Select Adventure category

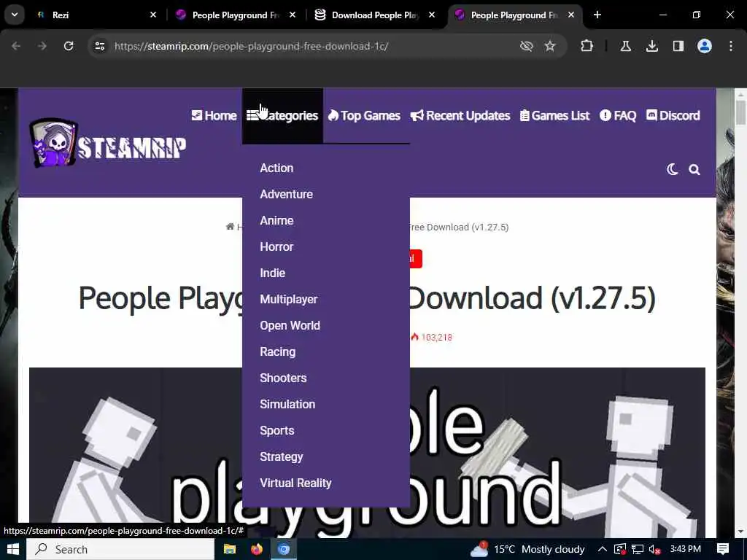coord(286,194)
